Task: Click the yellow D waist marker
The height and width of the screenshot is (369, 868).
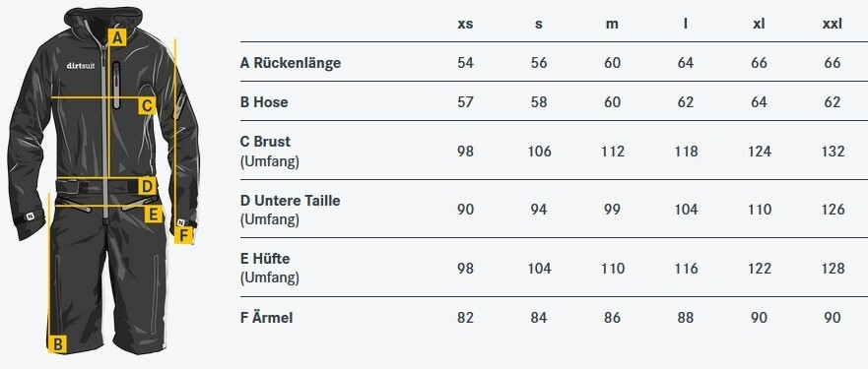Action: click(x=147, y=185)
